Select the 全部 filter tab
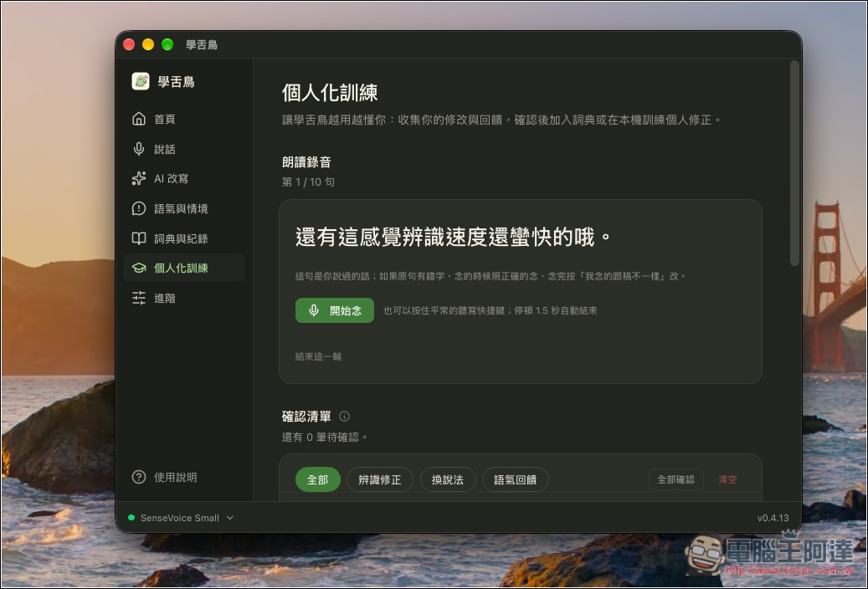This screenshot has height=589, width=868. pos(318,479)
